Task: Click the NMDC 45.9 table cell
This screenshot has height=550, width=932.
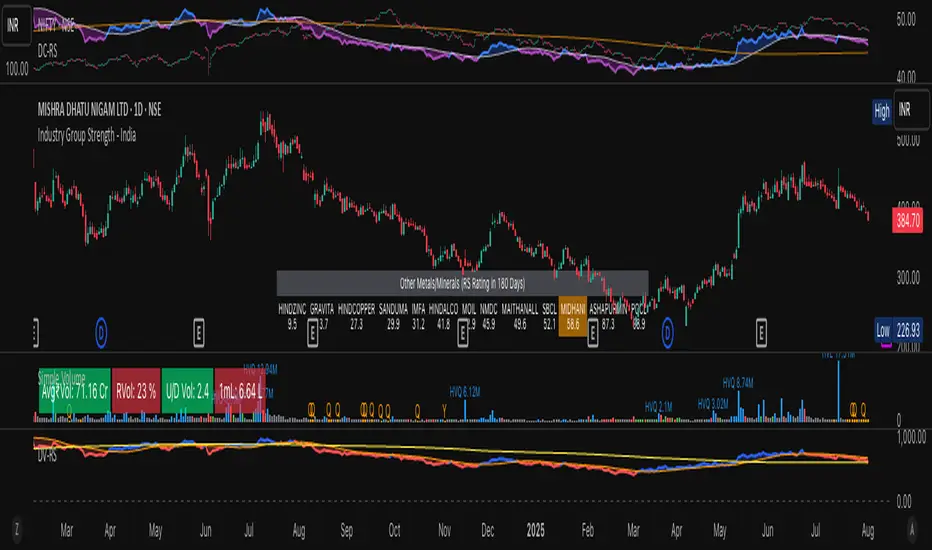Action: pyautogui.click(x=489, y=316)
